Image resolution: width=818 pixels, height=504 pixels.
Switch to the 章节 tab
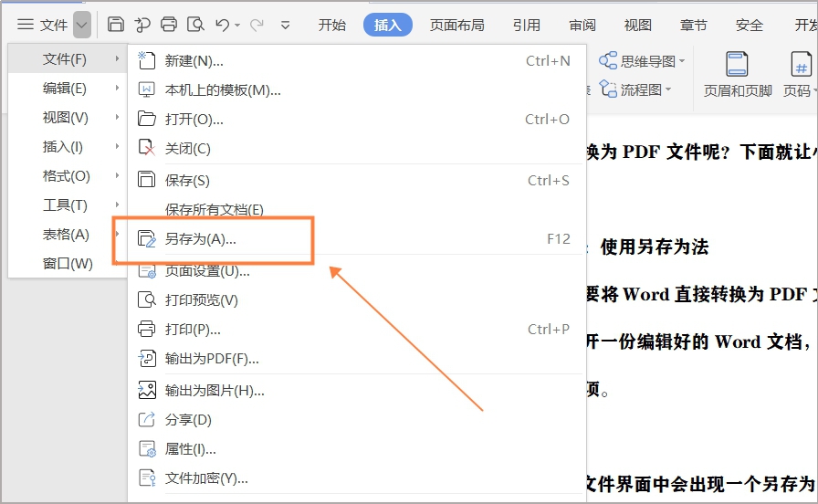(x=694, y=25)
